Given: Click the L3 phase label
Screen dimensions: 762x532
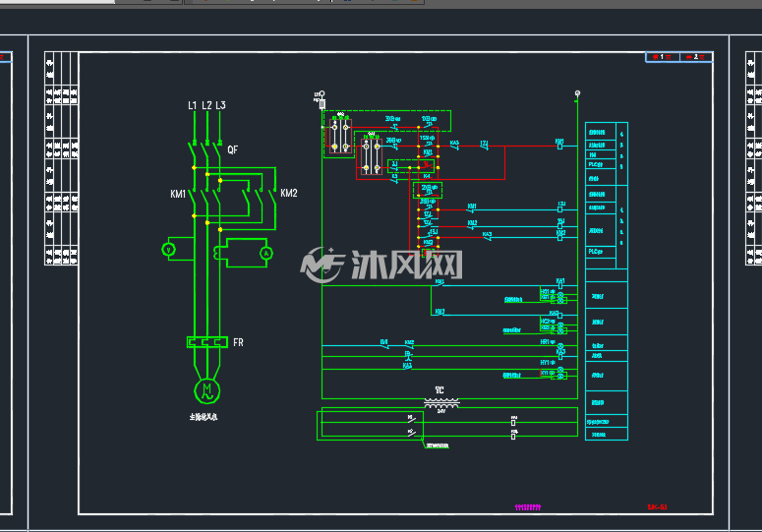Looking at the screenshot, I should 220,105.
